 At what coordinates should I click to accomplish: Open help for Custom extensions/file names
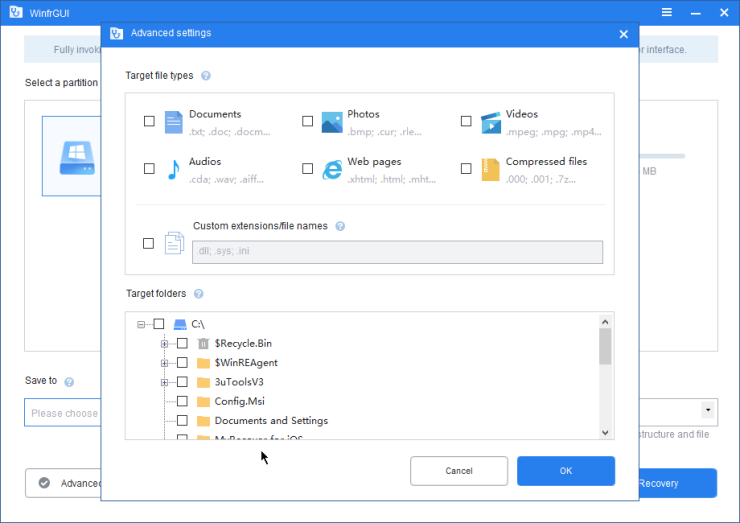340,226
